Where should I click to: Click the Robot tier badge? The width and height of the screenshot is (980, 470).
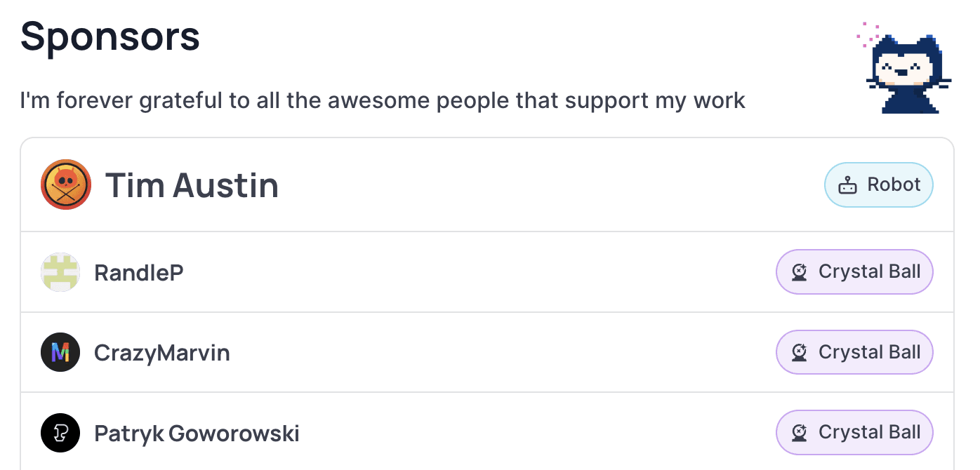click(879, 185)
